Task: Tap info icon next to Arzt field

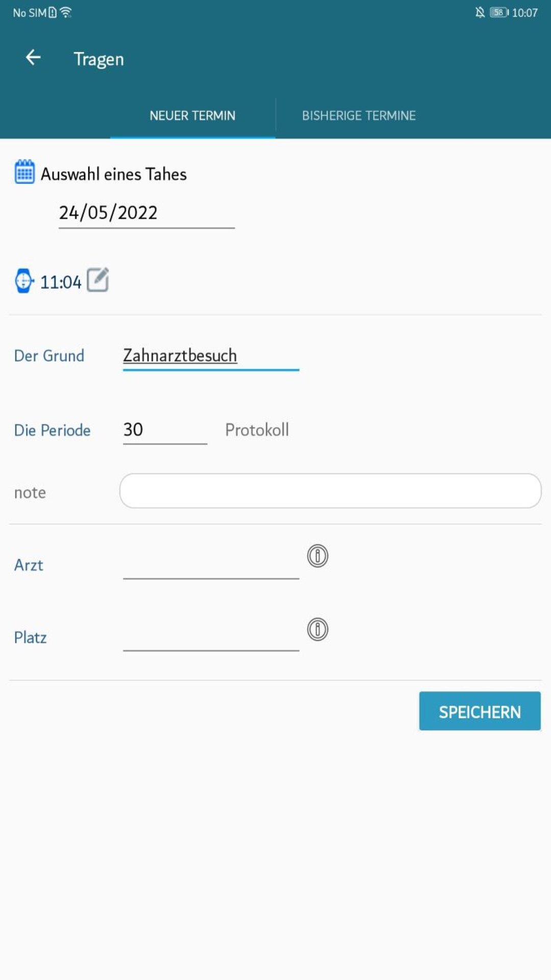Action: [x=317, y=556]
